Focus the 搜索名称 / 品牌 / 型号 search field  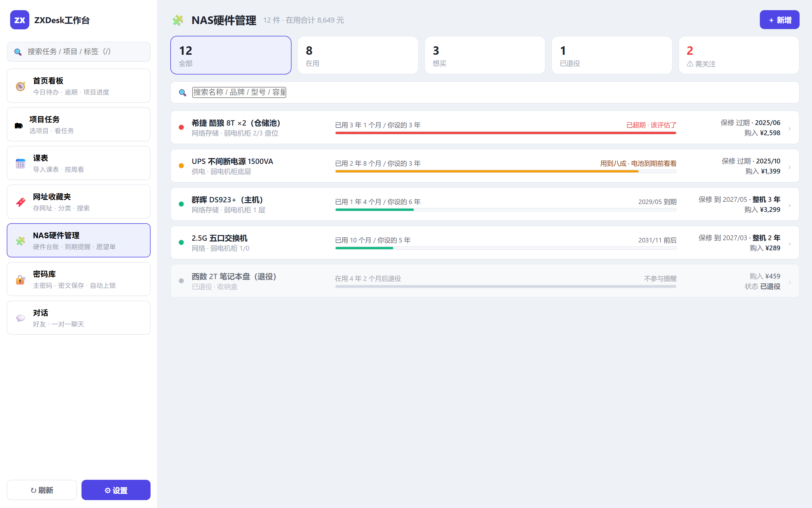pyautogui.click(x=239, y=92)
